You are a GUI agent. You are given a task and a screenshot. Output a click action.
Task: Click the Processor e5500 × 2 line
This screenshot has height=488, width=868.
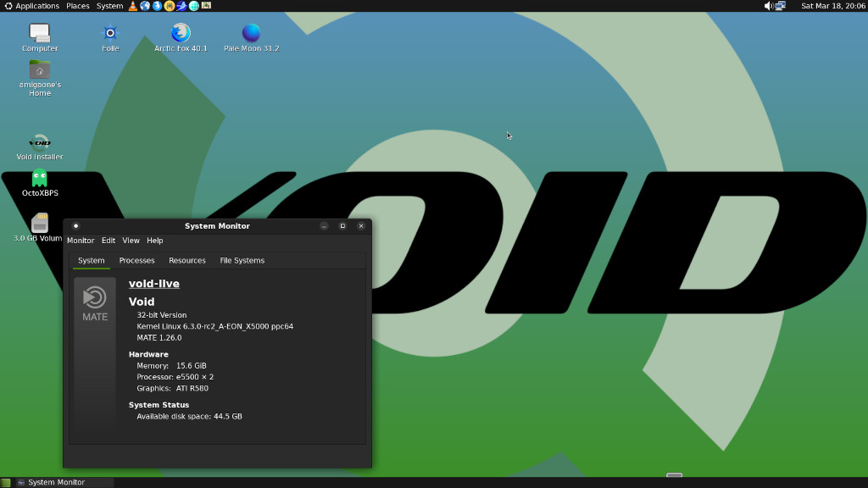(175, 377)
